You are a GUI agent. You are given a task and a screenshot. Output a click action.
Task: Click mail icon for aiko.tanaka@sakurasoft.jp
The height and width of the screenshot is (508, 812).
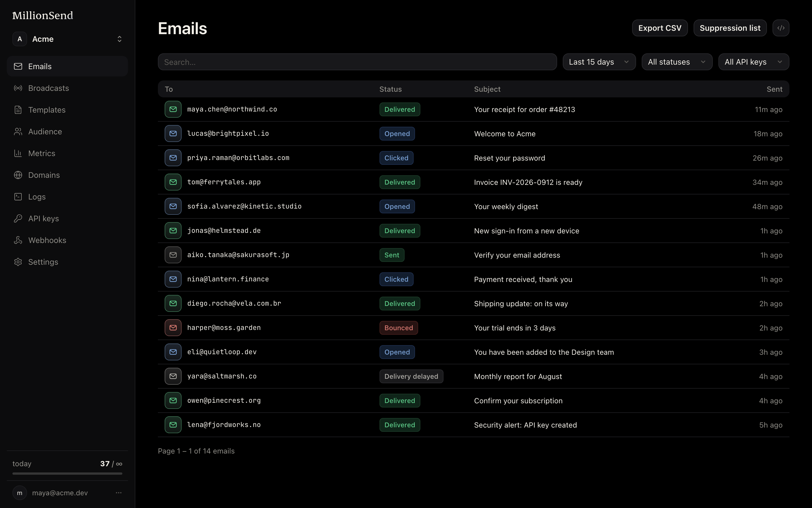(x=173, y=255)
